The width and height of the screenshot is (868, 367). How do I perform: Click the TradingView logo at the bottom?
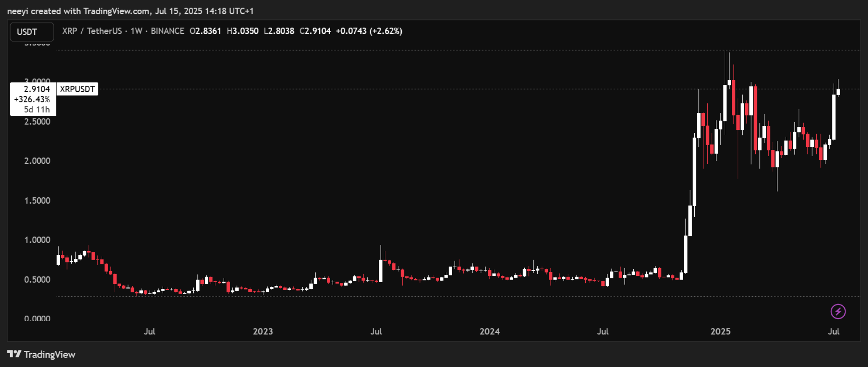click(x=41, y=354)
